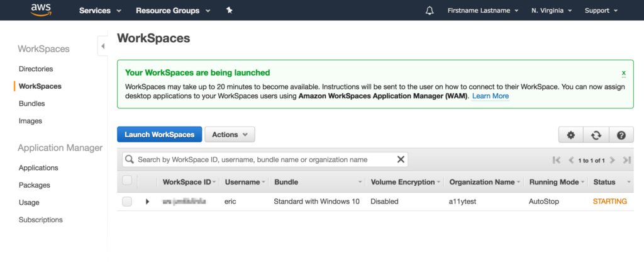Screen dimensions: 644x262
Task: Open the notifications bell
Action: tap(430, 11)
